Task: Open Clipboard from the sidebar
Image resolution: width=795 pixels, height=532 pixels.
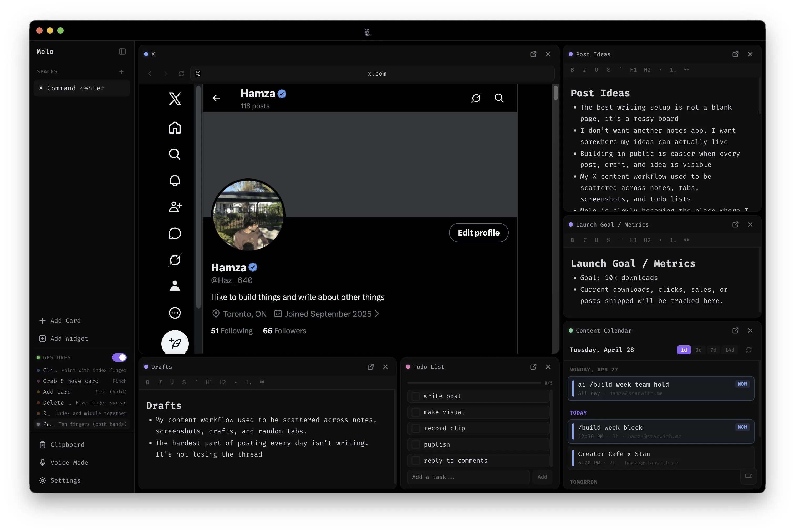Action: coord(62,445)
